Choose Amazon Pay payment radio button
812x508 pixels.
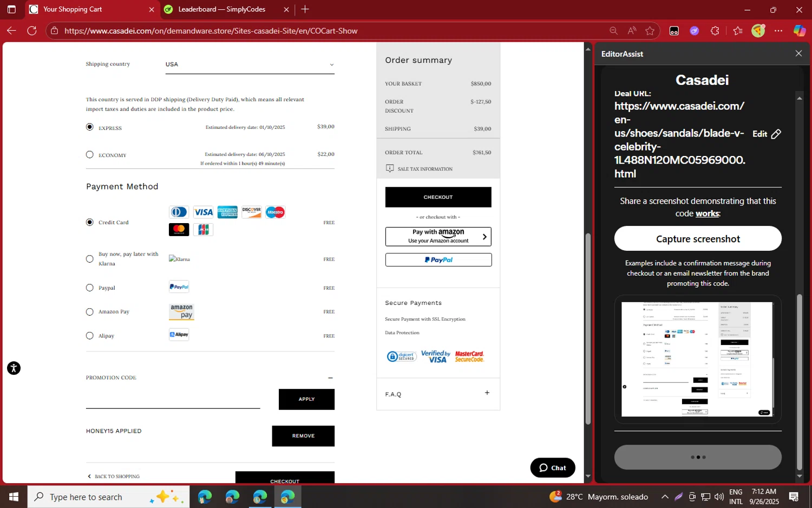click(90, 311)
